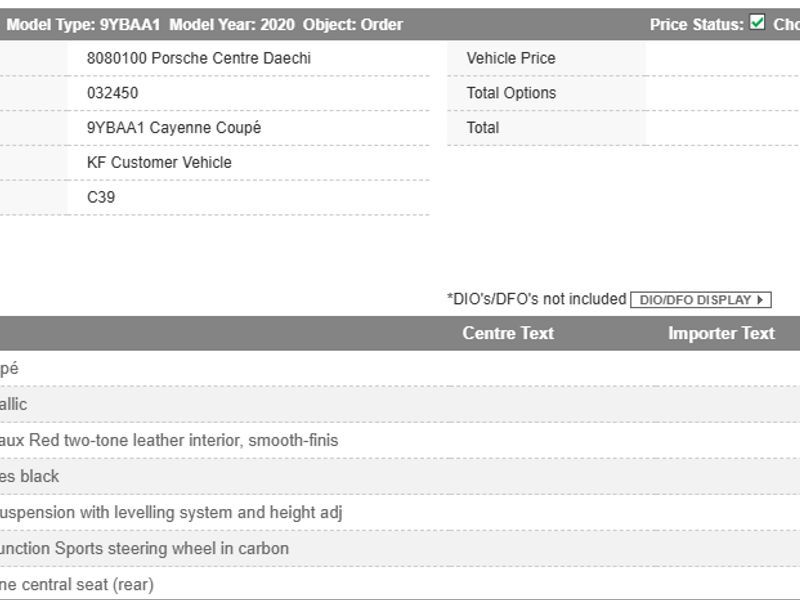Select the 9YBAA1 Cayenne Coupé model field
The width and height of the screenshot is (800, 600).
point(174,128)
